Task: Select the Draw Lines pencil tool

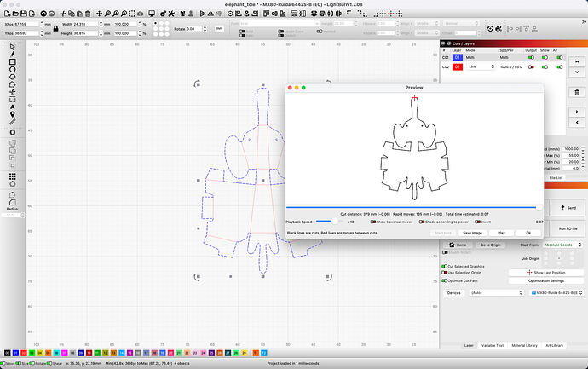Action: pyautogui.click(x=12, y=53)
